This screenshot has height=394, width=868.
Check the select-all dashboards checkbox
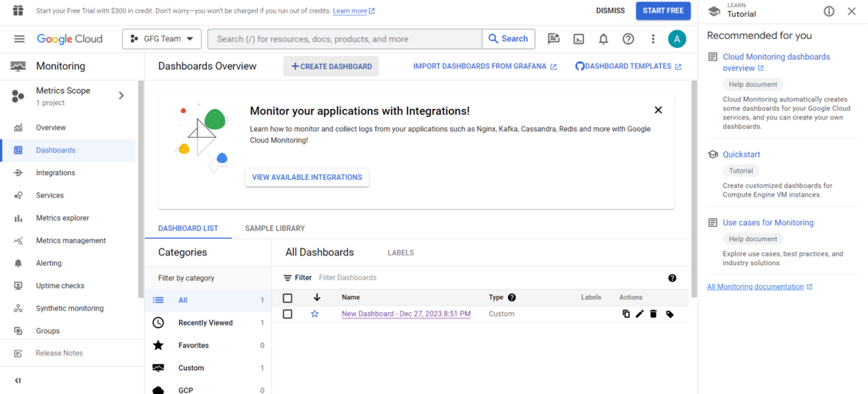(287, 298)
